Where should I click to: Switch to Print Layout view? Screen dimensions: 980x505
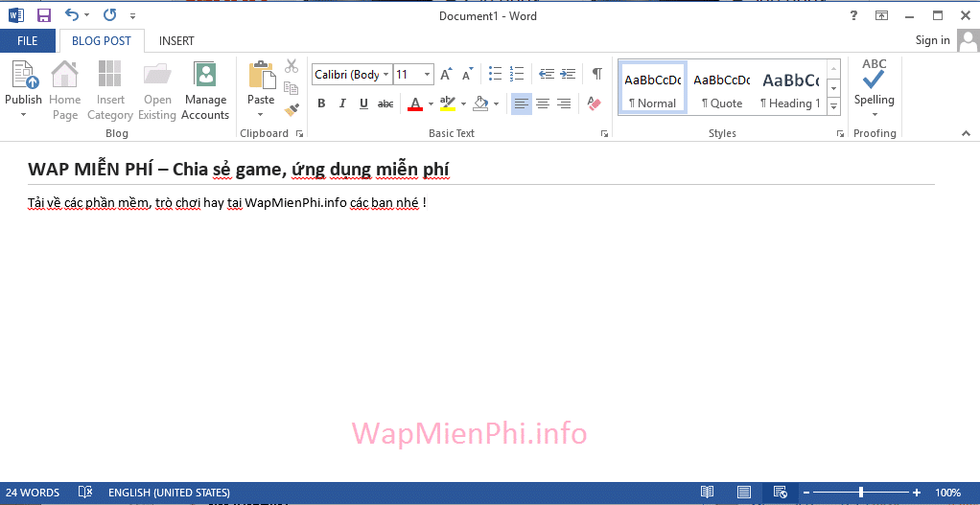tap(744, 492)
